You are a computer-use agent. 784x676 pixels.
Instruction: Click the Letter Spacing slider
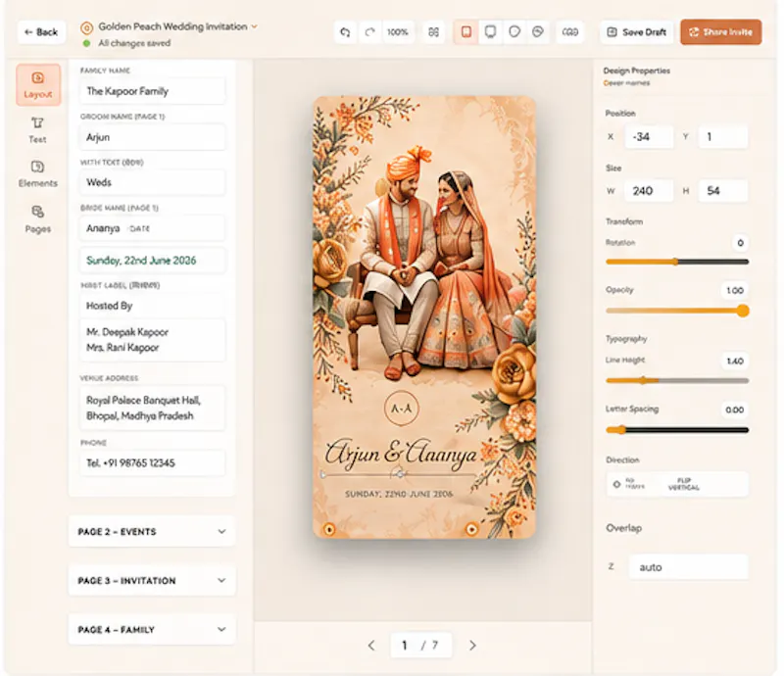click(x=677, y=430)
